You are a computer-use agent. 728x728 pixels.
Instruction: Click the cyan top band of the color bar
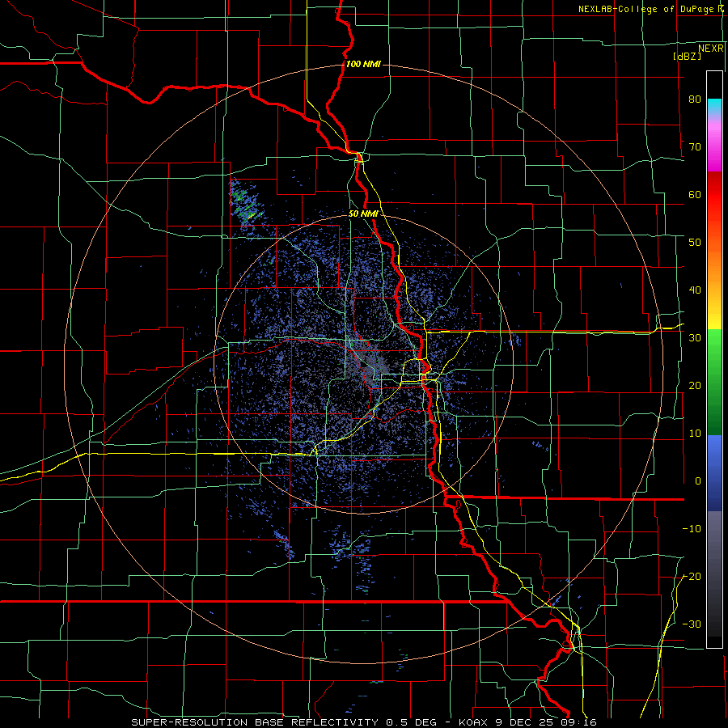[x=714, y=106]
